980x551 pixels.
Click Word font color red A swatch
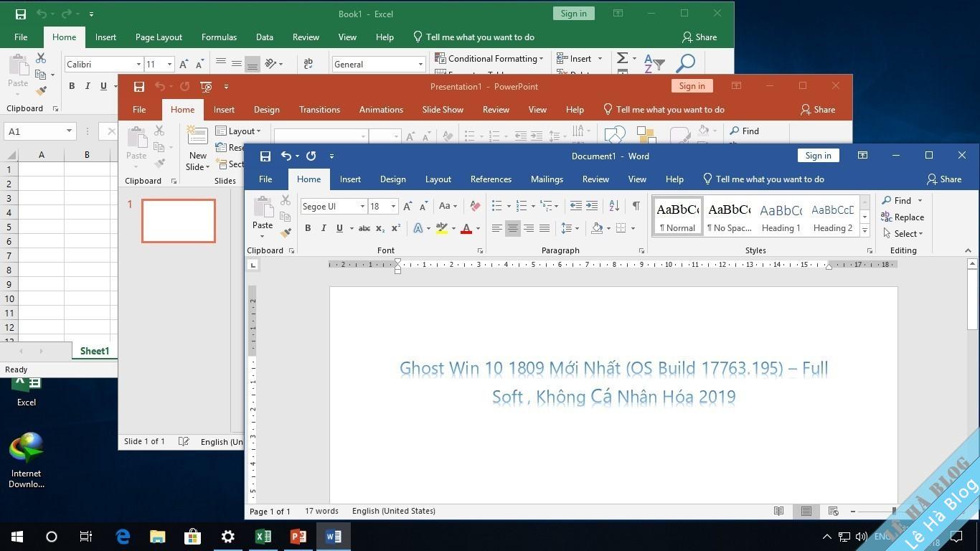pyautogui.click(x=466, y=228)
